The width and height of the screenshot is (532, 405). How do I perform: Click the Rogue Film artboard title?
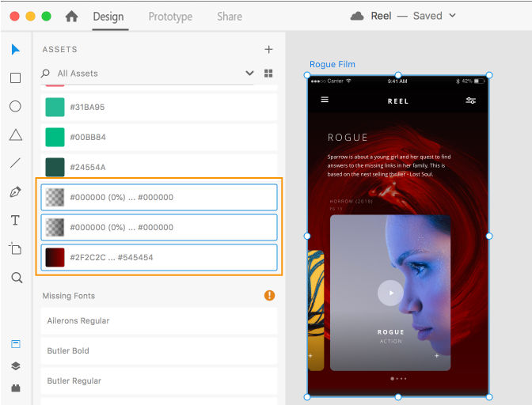(332, 64)
